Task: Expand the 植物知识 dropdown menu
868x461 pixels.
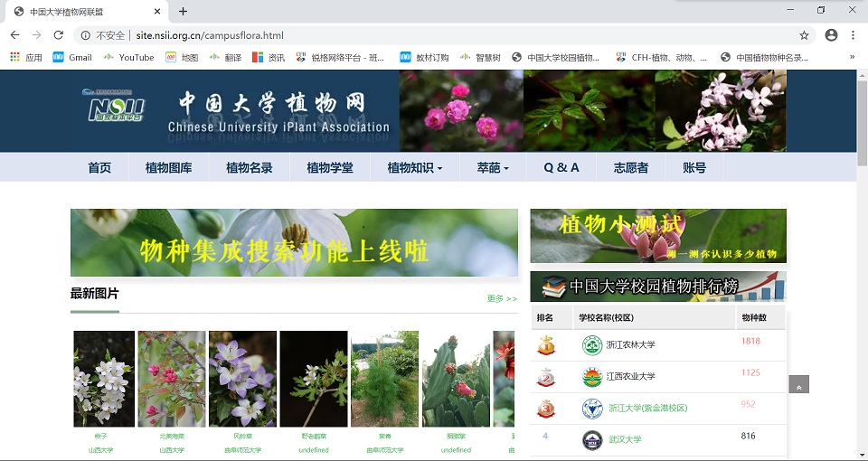Action: 414,167
